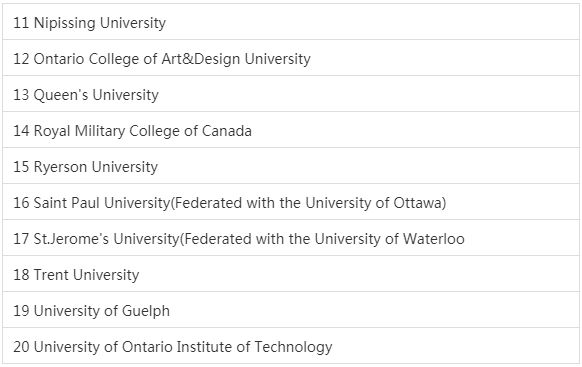Select the Trent University row

[291, 274]
